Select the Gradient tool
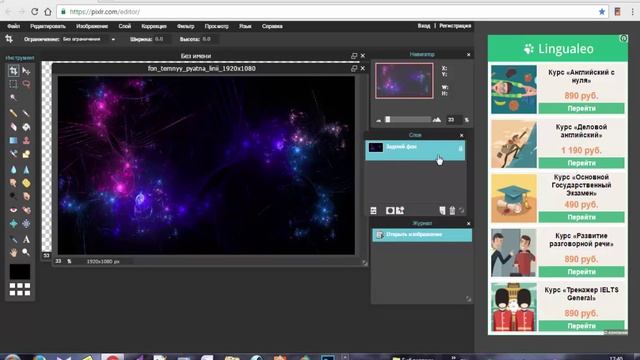This screenshot has width=640, height=360. [13, 140]
